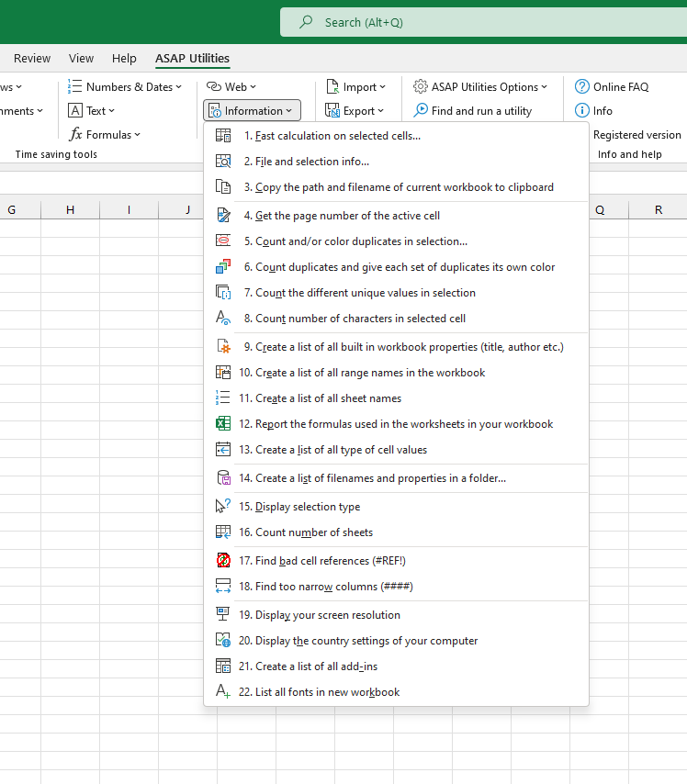The width and height of the screenshot is (687, 784).
Task: Click the list of all range names icon
Action: [223, 373]
